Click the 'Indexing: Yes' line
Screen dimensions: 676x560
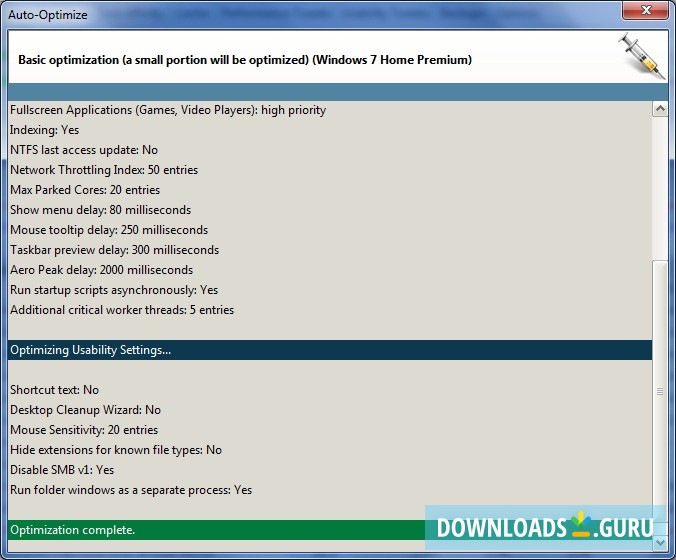click(x=44, y=130)
